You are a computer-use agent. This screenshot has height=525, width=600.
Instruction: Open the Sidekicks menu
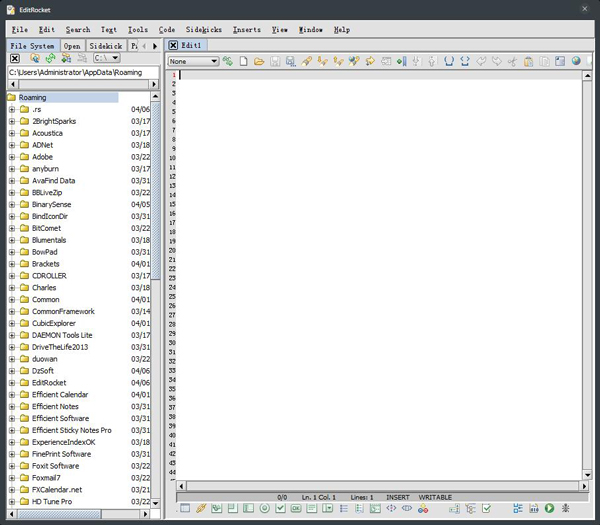point(204,29)
